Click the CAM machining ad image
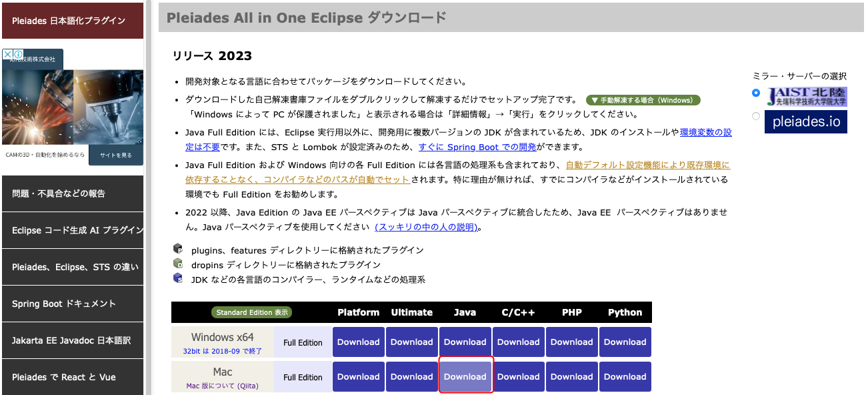Viewport: 868px width, 395px height. pos(73,107)
